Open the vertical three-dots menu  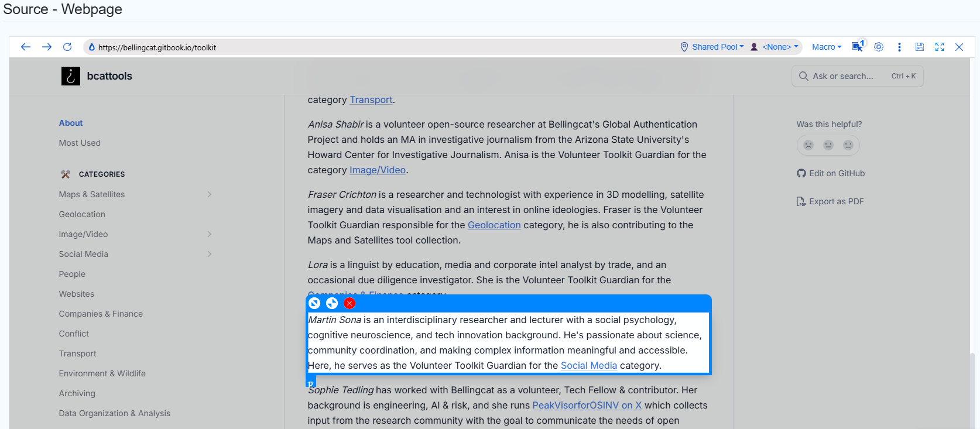(899, 47)
